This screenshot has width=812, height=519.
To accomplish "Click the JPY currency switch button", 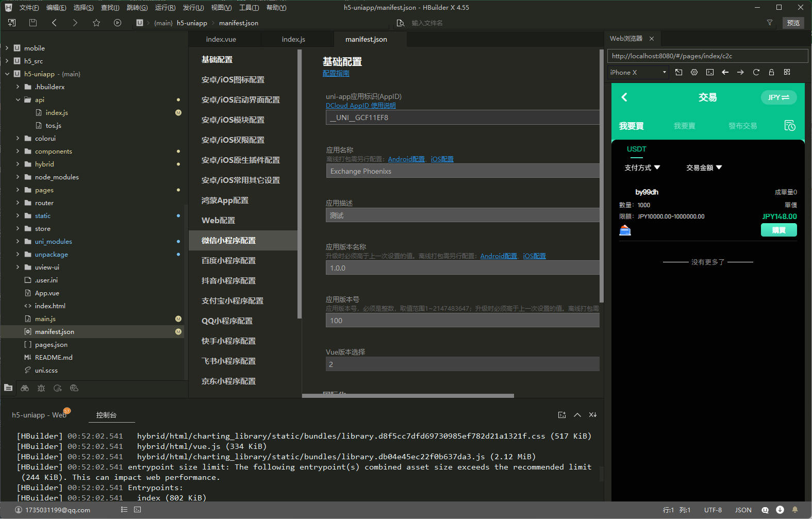I will (778, 97).
